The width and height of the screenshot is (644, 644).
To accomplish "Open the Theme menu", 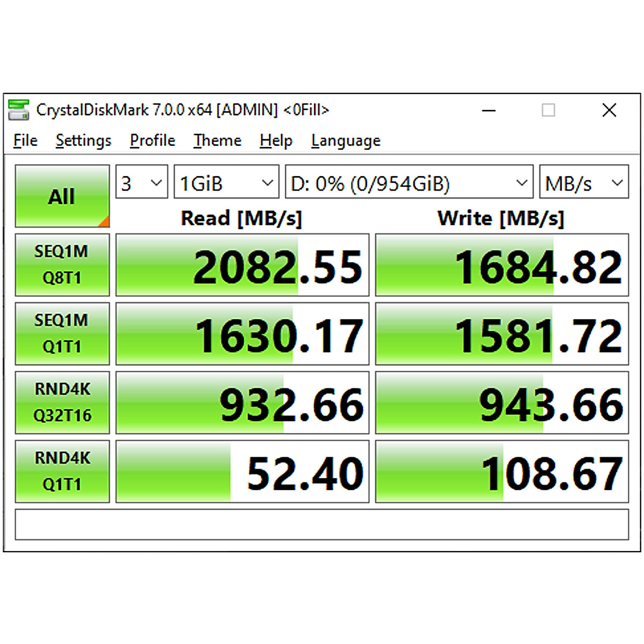I will (x=217, y=141).
